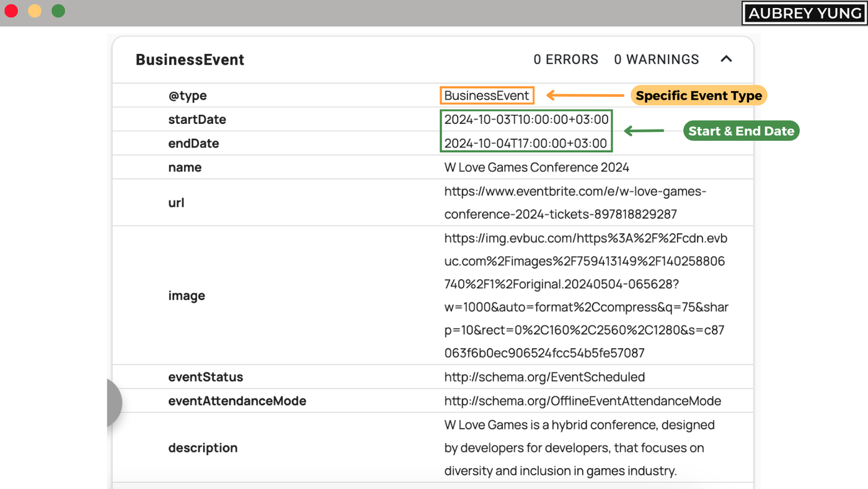Click the gray side handle on the left edge
Image resolution: width=868 pixels, height=489 pixels.
point(115,402)
